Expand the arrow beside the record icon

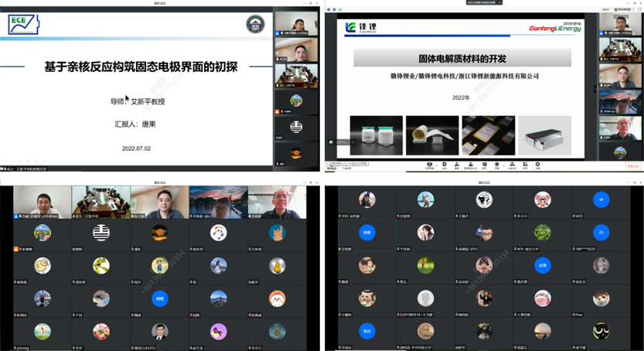(x=503, y=165)
